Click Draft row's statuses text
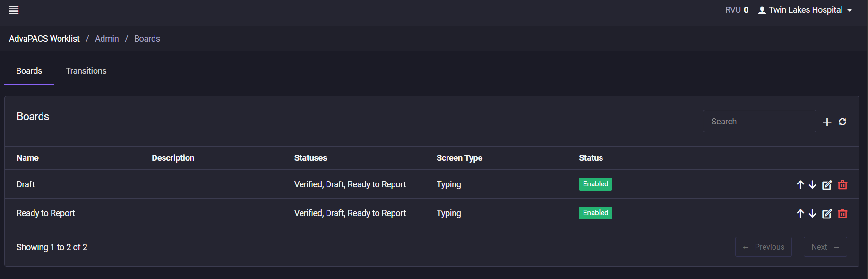 pos(350,184)
